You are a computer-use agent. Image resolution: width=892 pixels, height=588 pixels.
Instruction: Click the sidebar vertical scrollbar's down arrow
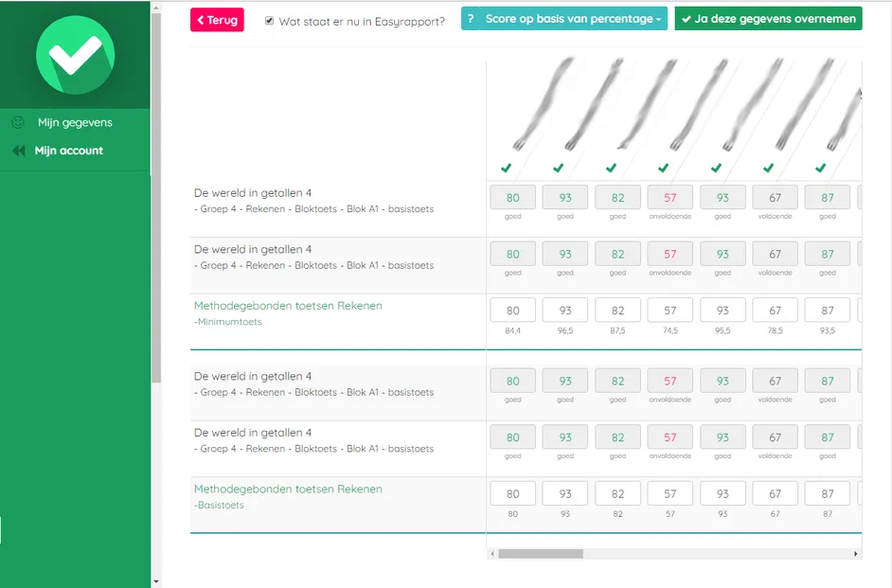click(156, 581)
